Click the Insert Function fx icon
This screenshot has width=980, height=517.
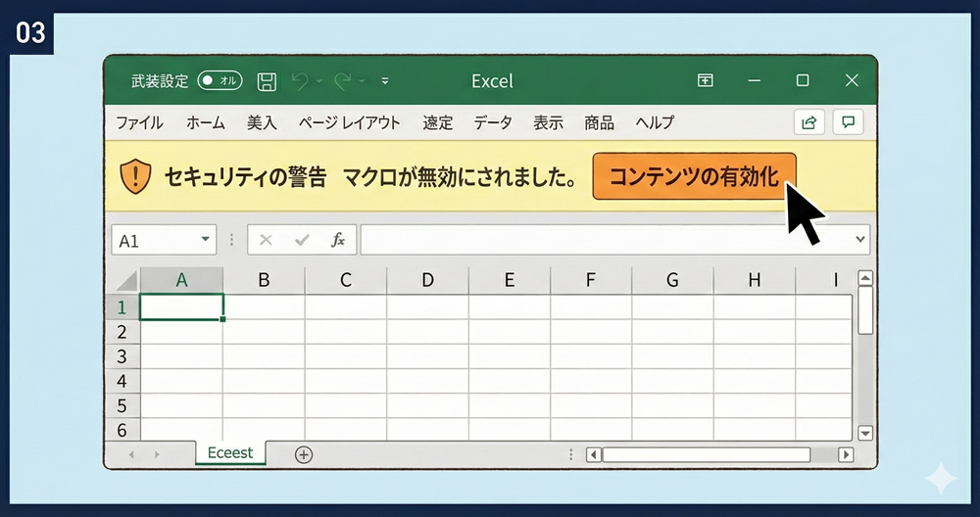[x=338, y=240]
